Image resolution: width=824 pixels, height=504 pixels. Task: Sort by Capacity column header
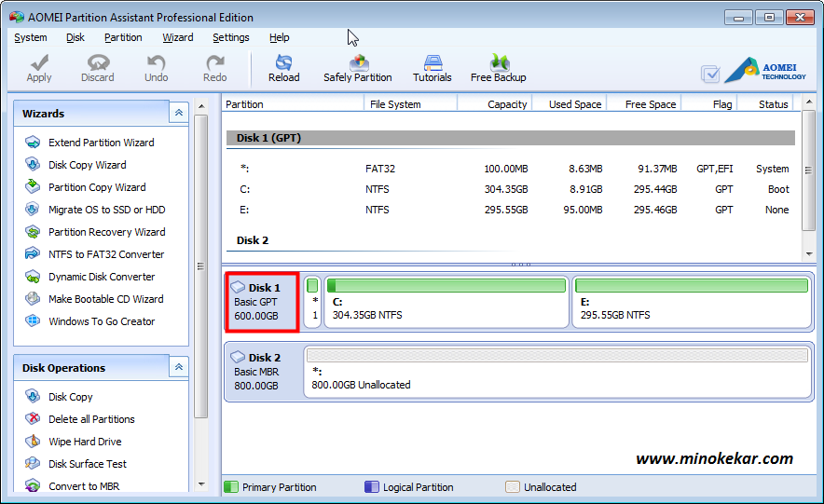click(x=495, y=104)
